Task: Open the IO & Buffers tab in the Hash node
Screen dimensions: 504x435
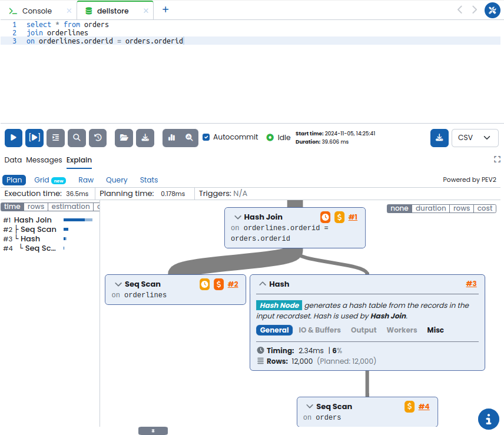Action: point(320,330)
